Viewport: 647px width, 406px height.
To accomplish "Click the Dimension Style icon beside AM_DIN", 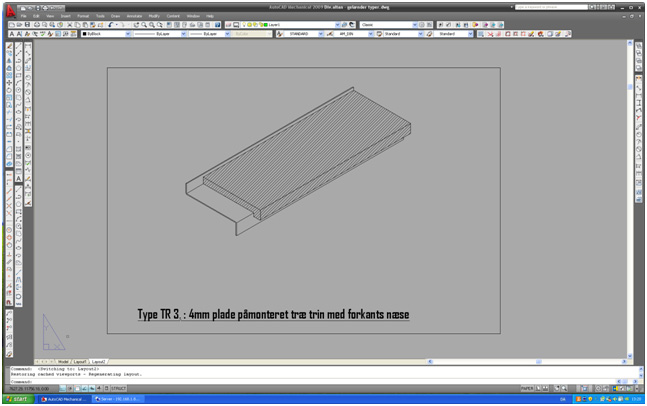I will tap(330, 34).
